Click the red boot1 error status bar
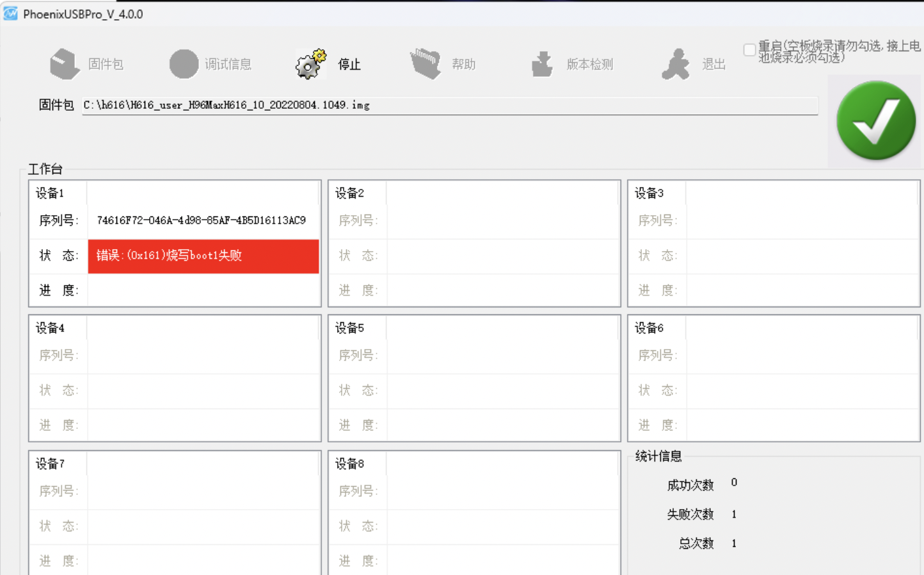 tap(203, 256)
